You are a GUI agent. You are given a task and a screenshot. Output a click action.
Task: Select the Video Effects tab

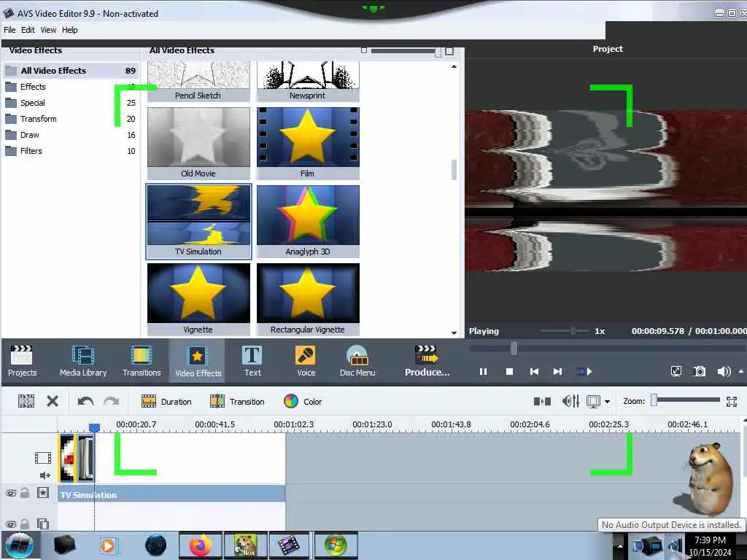point(198,361)
